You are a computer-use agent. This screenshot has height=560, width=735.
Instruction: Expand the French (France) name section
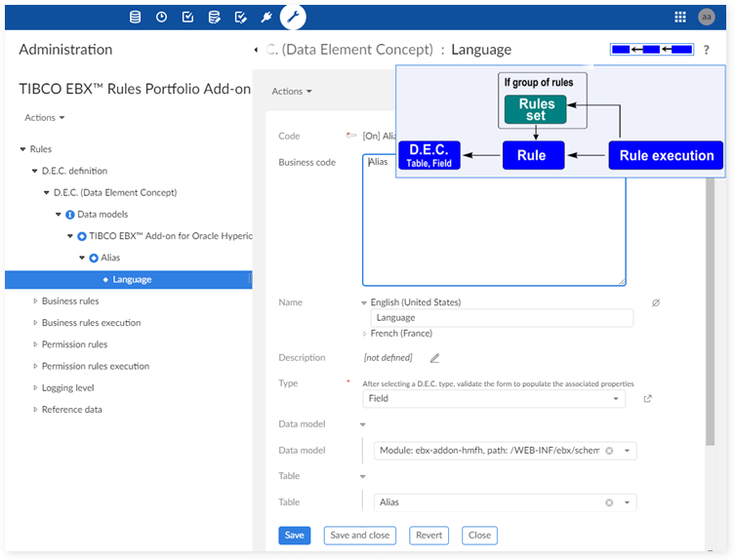coord(365,334)
